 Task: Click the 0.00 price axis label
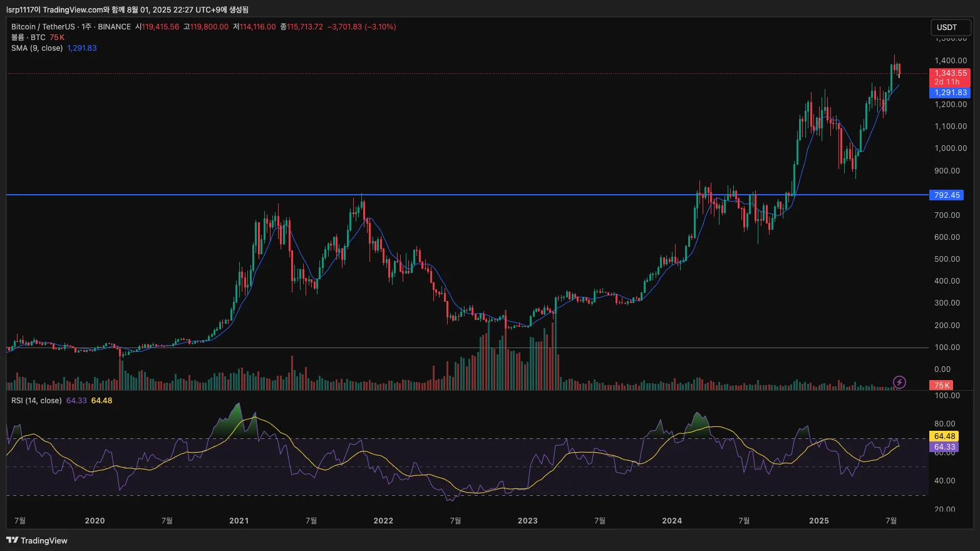coord(942,369)
